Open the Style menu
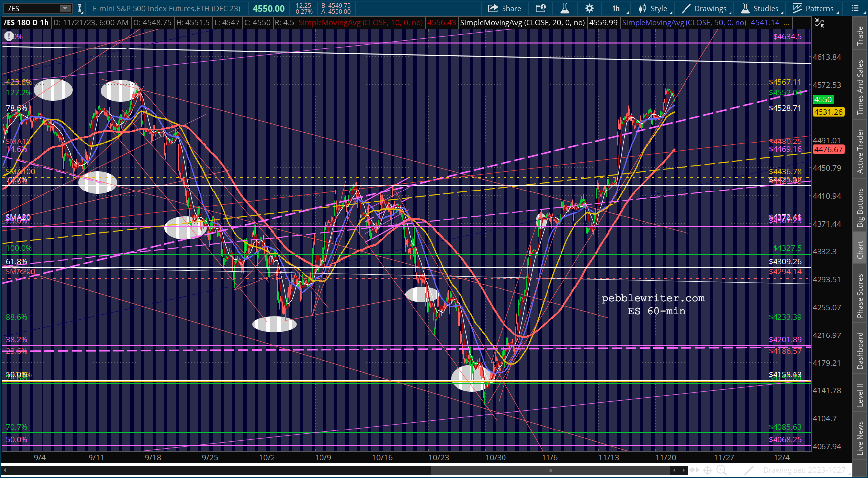Image resolution: width=868 pixels, height=478 pixels. (x=654, y=8)
